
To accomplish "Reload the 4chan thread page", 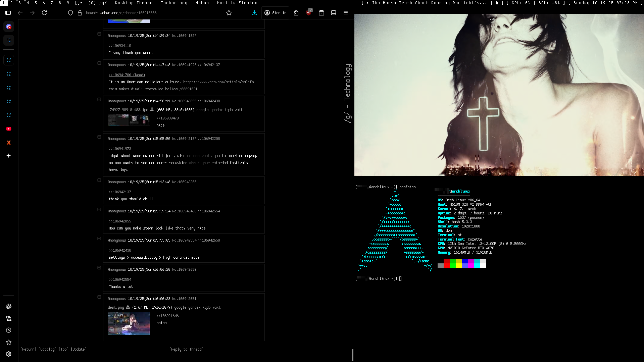I will pos(44,13).
